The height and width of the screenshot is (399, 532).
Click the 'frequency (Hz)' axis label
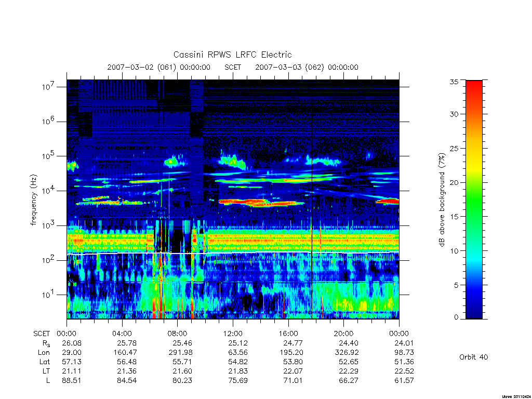coord(33,200)
